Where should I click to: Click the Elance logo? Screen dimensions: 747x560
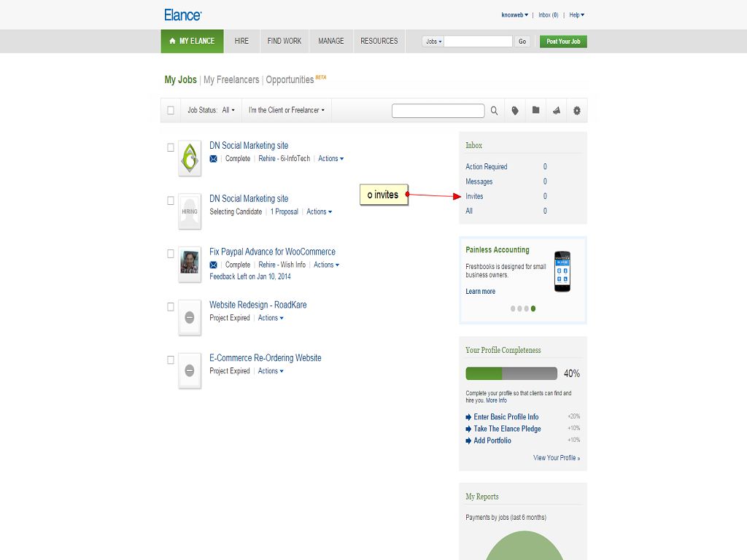click(x=183, y=15)
